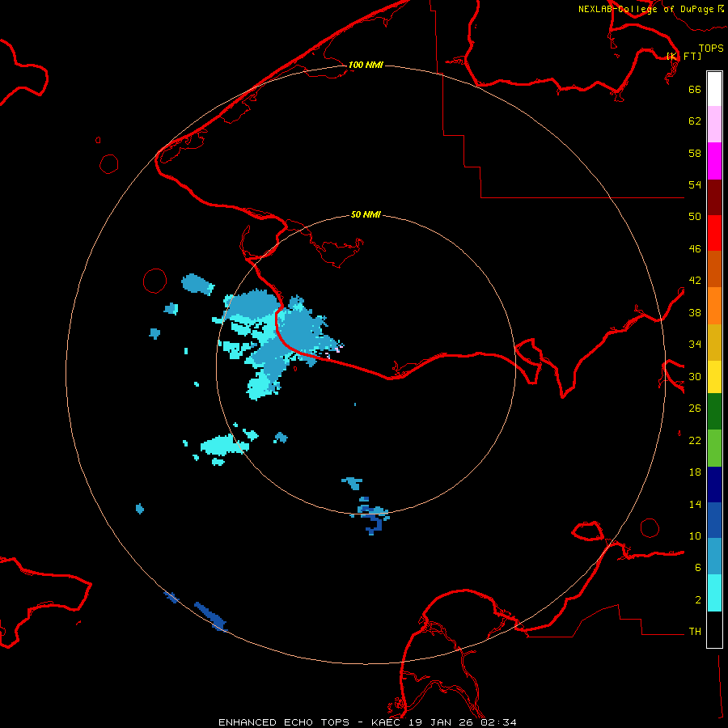
Task: Click the 54 legend value
Action: [695, 184]
